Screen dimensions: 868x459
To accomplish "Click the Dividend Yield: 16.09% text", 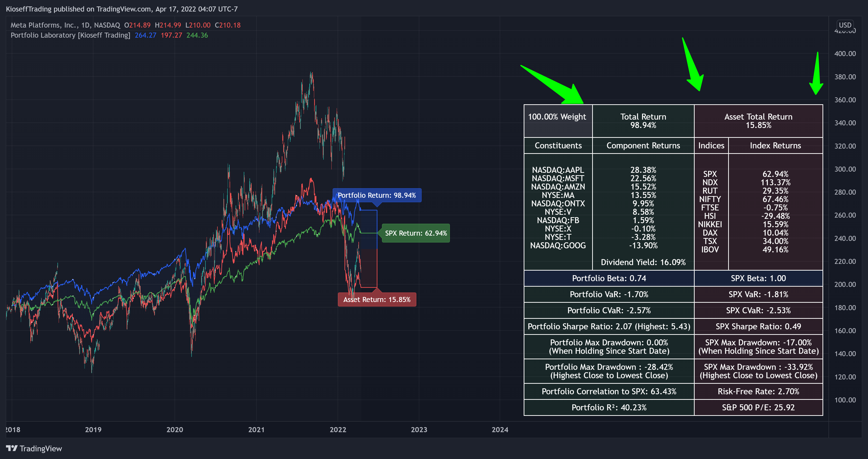I will tap(643, 262).
